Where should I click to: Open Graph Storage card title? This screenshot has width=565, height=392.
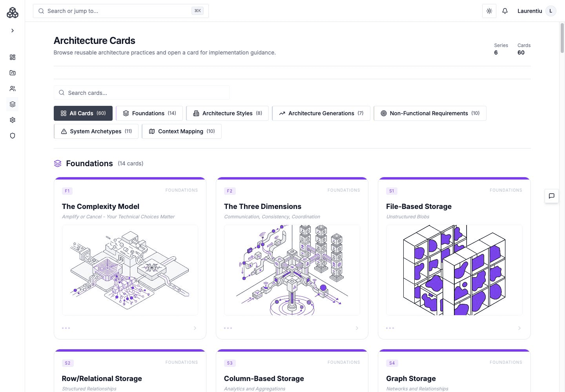point(411,379)
